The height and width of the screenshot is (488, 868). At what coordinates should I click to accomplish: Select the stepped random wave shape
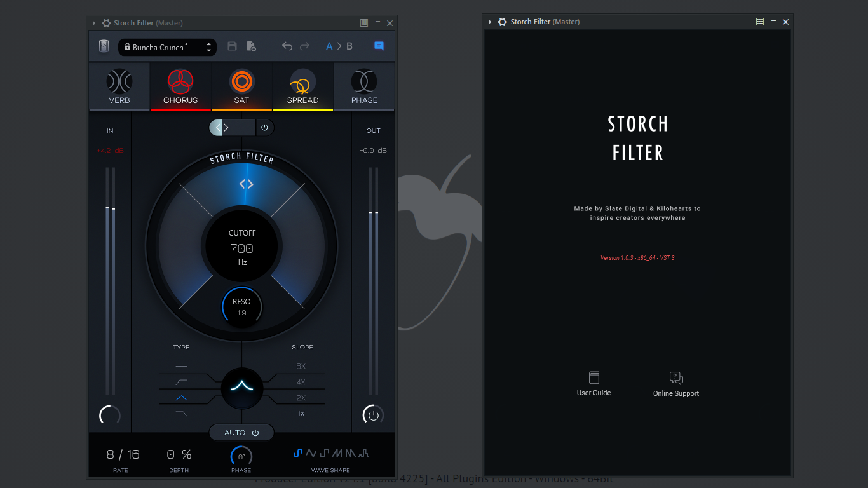click(x=363, y=453)
